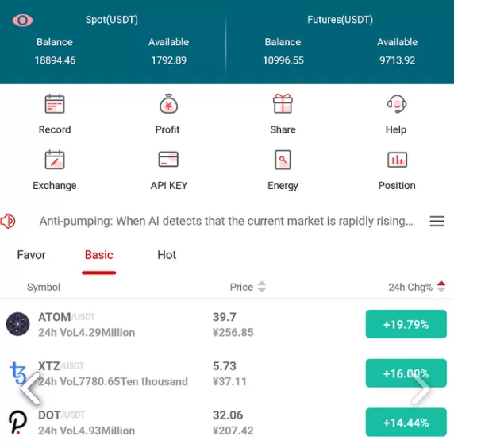Go to next image with right chevron
This screenshot has width=481, height=448.
pyautogui.click(x=421, y=388)
